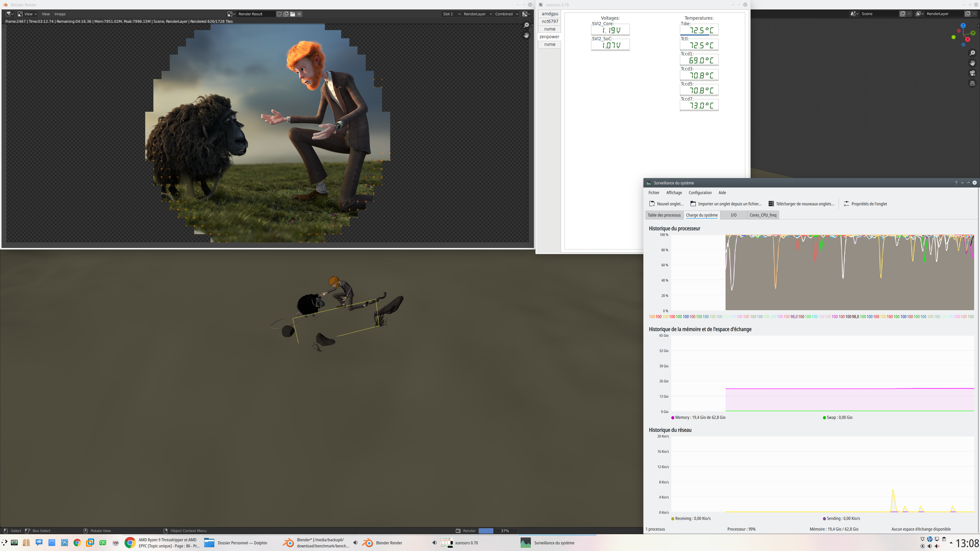Click the Chrome launcher icon in the taskbar
The height and width of the screenshot is (551, 980).
77,543
